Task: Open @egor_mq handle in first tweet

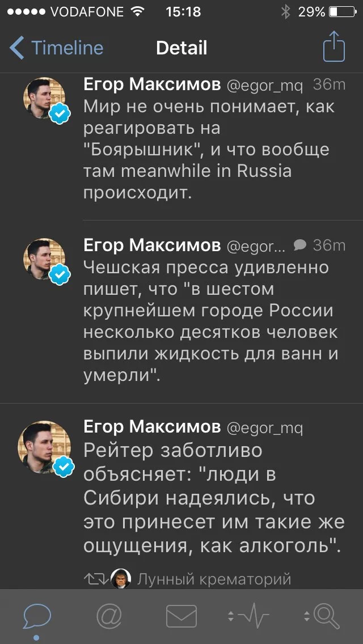Action: [x=265, y=86]
